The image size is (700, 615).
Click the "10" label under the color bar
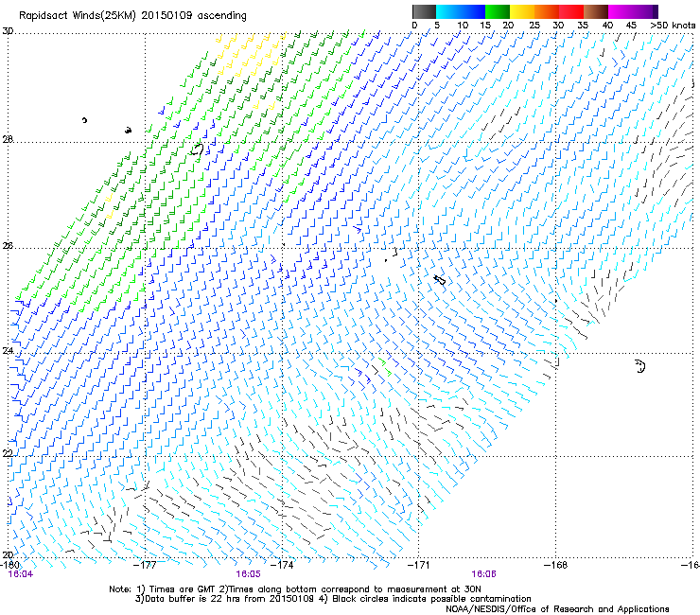(x=463, y=26)
